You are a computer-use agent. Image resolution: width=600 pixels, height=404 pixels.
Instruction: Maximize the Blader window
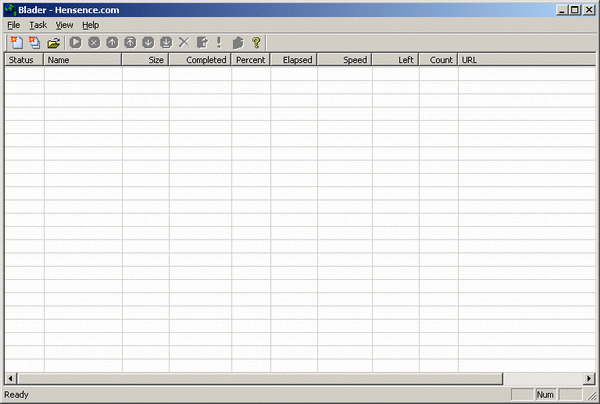pos(575,10)
